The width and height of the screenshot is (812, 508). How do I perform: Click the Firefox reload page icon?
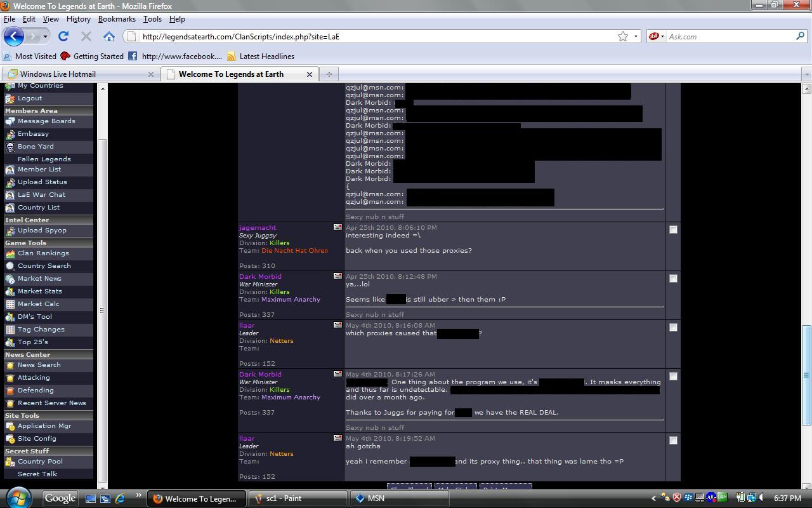click(63, 36)
